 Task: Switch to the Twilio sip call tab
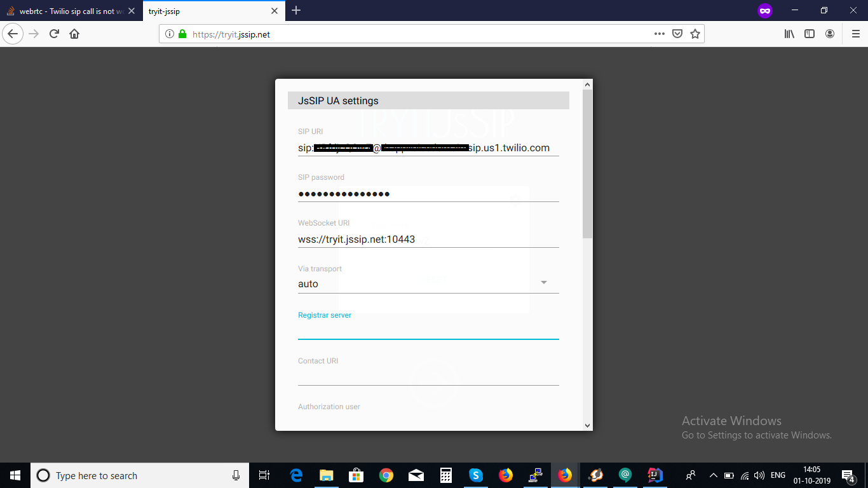71,11
